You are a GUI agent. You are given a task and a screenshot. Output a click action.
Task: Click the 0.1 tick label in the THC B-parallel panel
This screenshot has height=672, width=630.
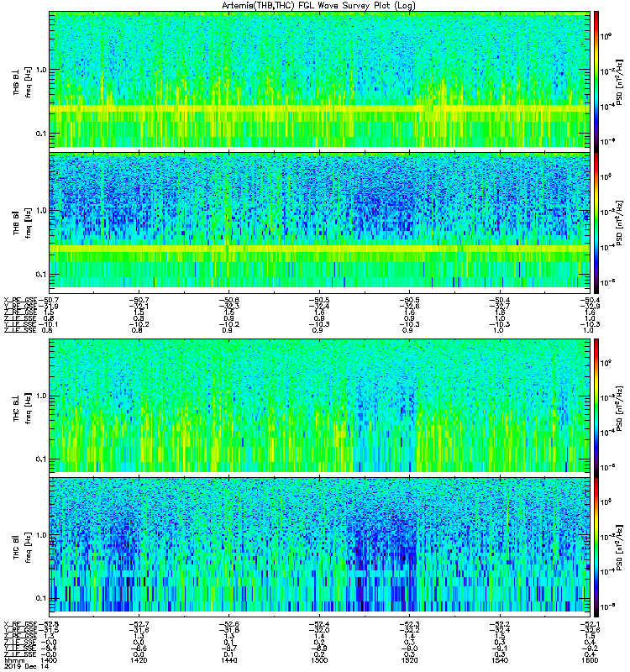[x=40, y=598]
